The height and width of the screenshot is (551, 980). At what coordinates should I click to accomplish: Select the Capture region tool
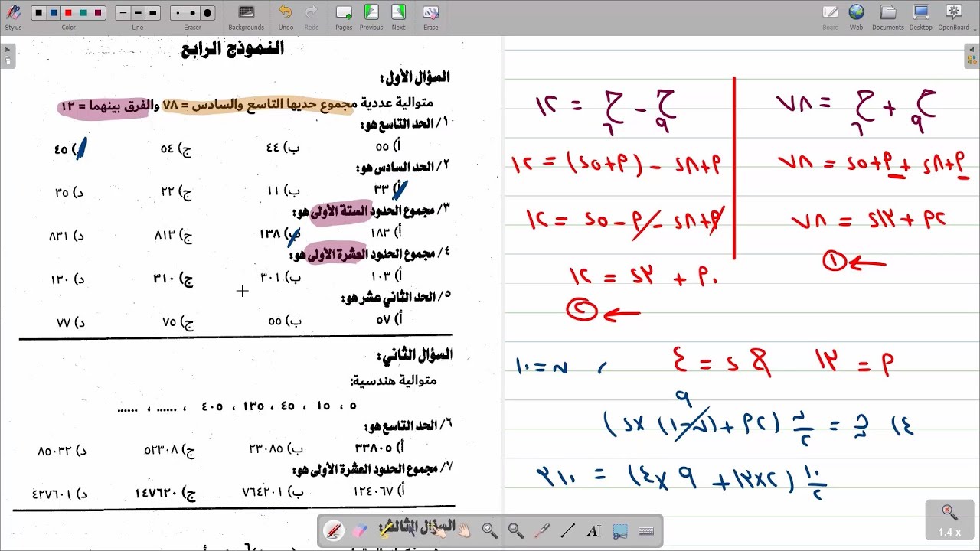click(x=620, y=530)
